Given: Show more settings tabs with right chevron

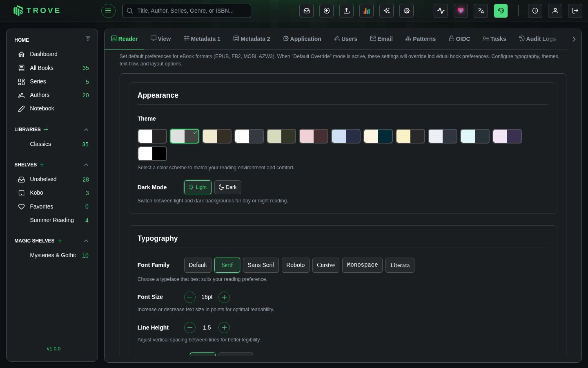Looking at the screenshot, I should pyautogui.click(x=574, y=39).
